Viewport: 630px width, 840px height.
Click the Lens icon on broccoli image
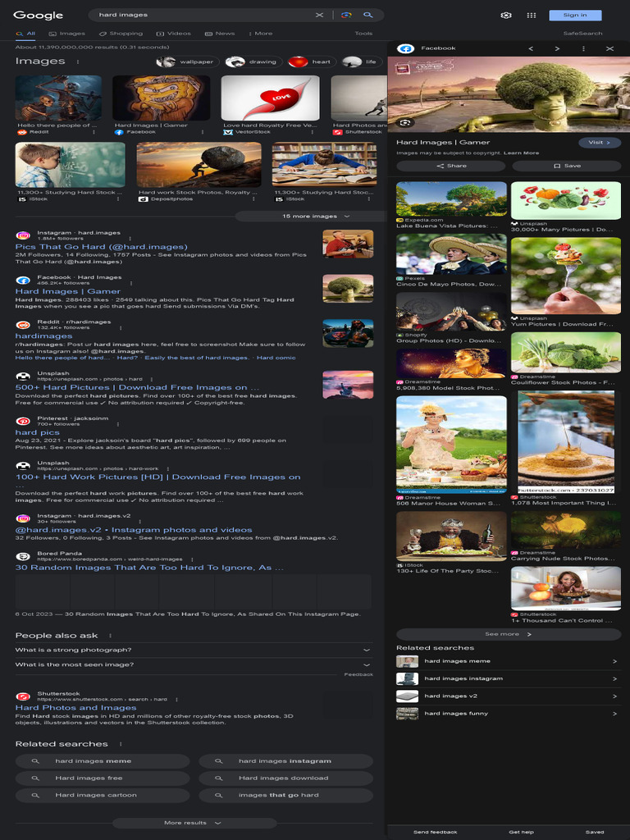tap(405, 123)
